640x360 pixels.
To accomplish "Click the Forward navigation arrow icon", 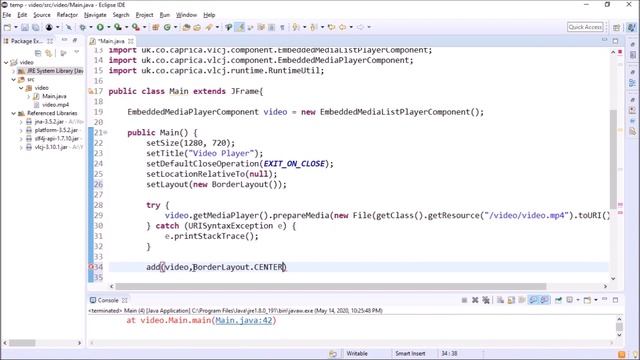I will (360, 27).
